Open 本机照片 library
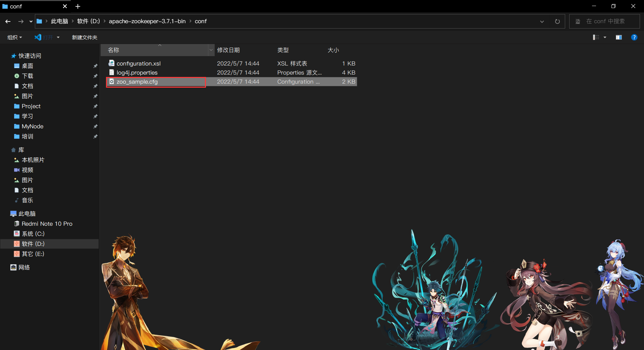The width and height of the screenshot is (644, 350). coord(33,160)
